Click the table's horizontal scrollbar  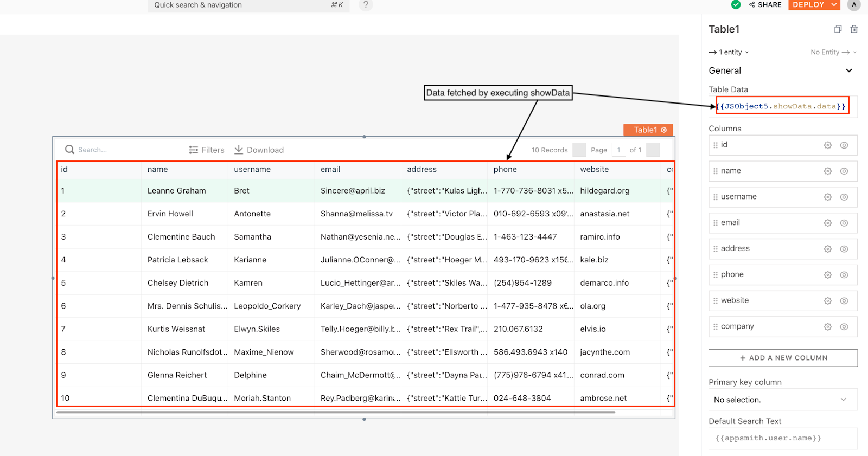point(335,412)
